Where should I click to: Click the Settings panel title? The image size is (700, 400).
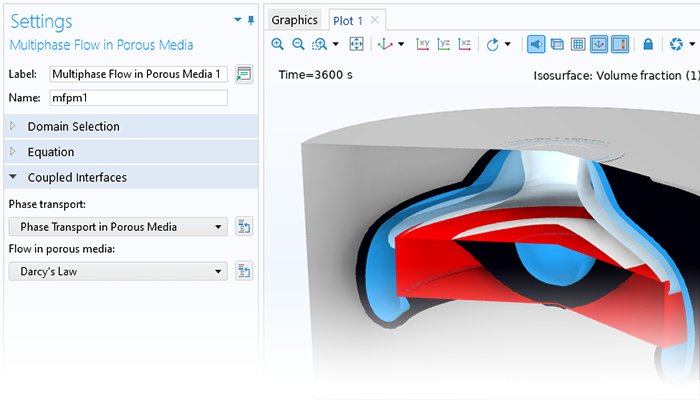(x=41, y=21)
